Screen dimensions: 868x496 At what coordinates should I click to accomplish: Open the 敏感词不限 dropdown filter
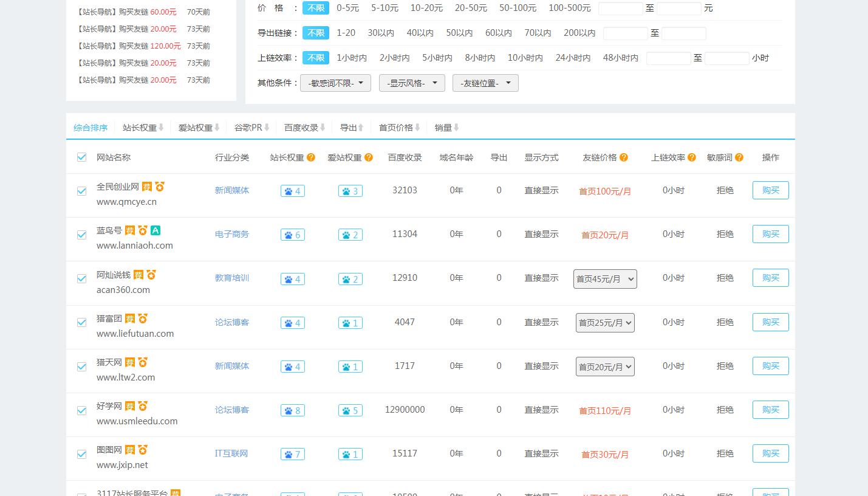335,83
